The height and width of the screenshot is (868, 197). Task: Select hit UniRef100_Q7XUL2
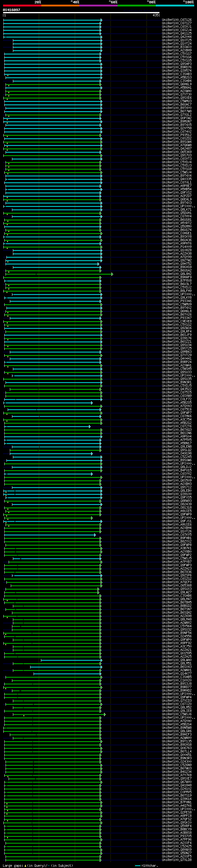(x=177, y=115)
